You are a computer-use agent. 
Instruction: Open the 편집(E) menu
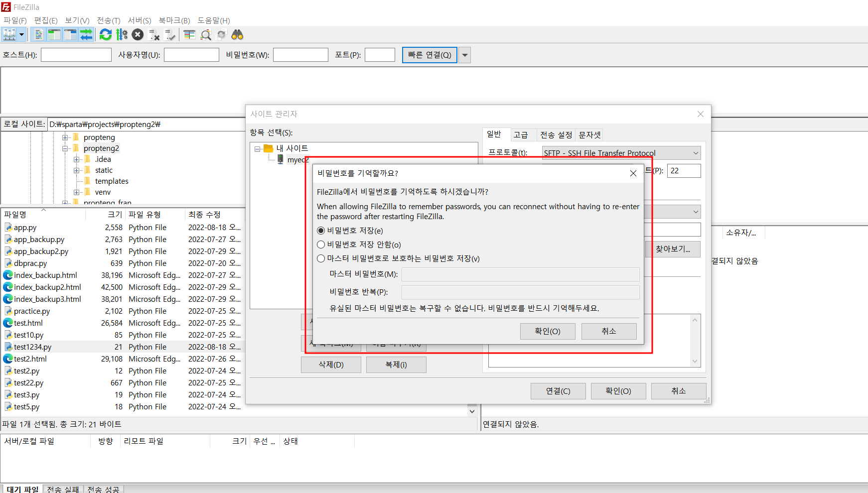[x=46, y=20]
